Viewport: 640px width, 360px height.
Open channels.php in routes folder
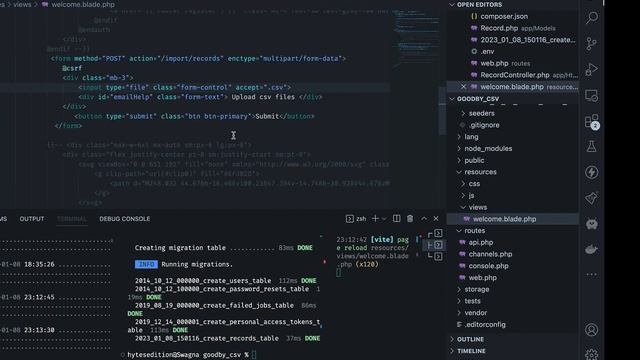(x=490, y=254)
